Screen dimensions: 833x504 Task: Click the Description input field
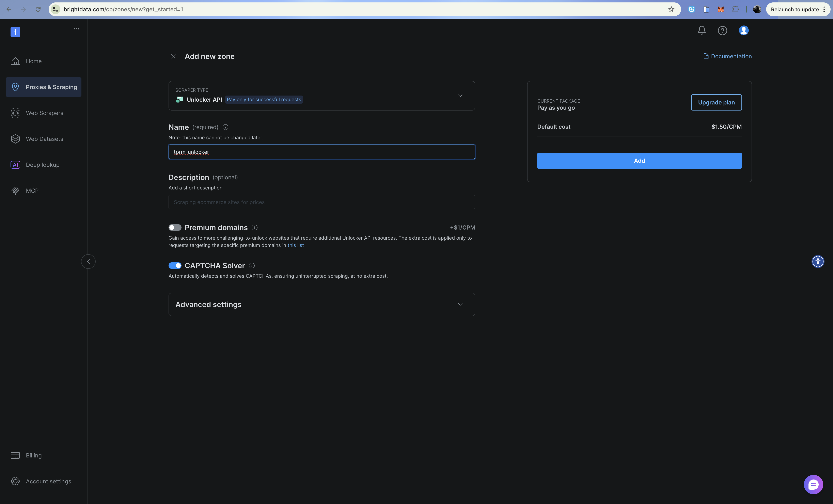(x=321, y=202)
